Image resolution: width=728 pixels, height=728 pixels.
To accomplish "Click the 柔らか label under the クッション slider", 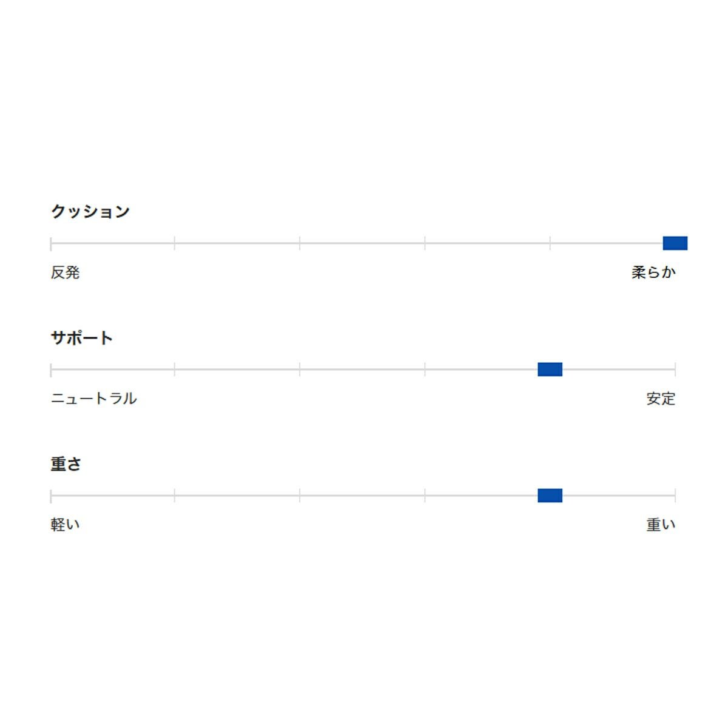I will point(653,272).
